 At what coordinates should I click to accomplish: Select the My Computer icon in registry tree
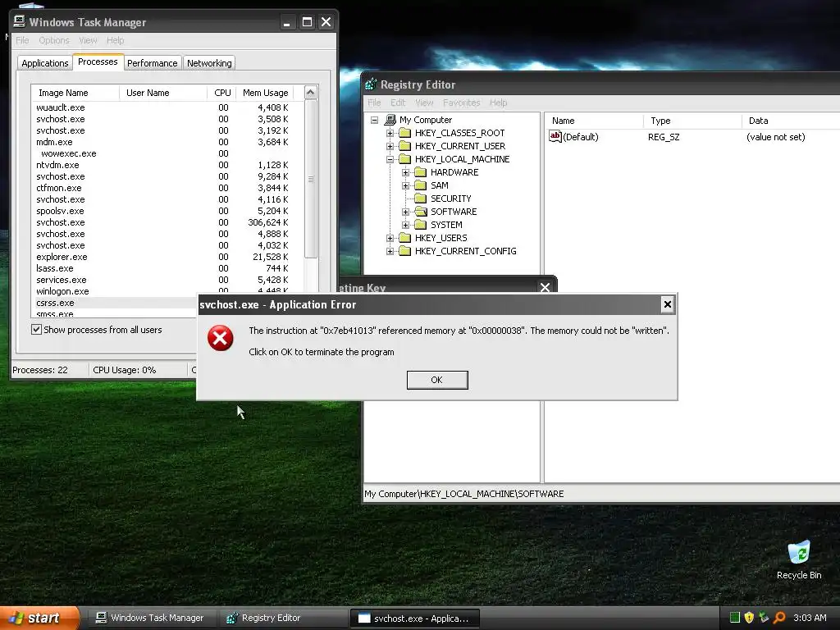coord(390,120)
